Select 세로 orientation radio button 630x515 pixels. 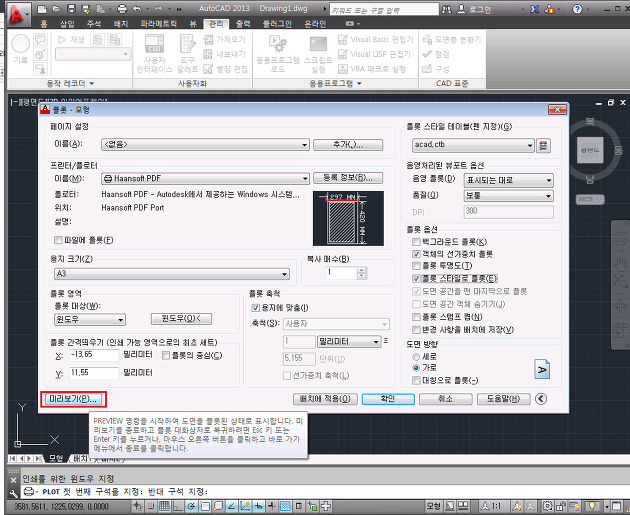416,357
